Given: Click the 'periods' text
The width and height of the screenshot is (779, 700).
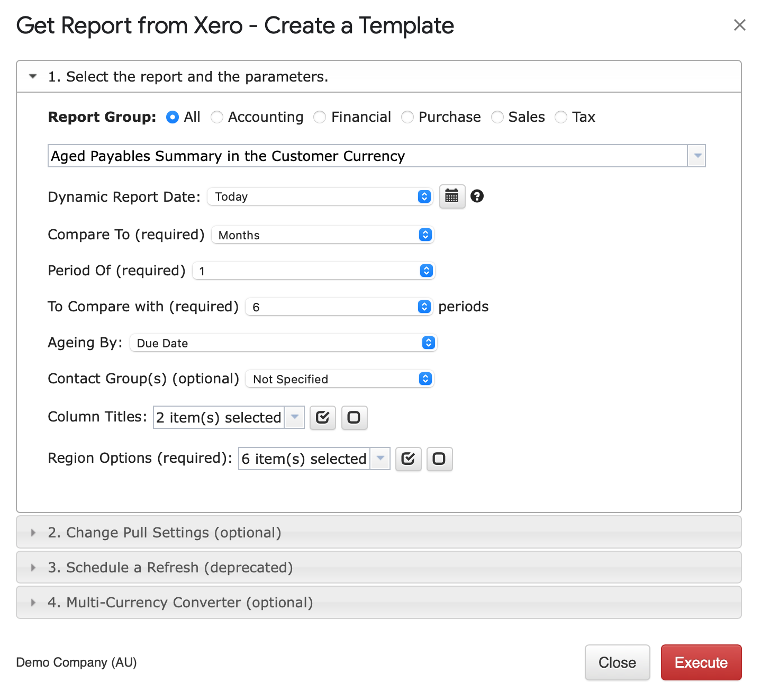Looking at the screenshot, I should 464,307.
